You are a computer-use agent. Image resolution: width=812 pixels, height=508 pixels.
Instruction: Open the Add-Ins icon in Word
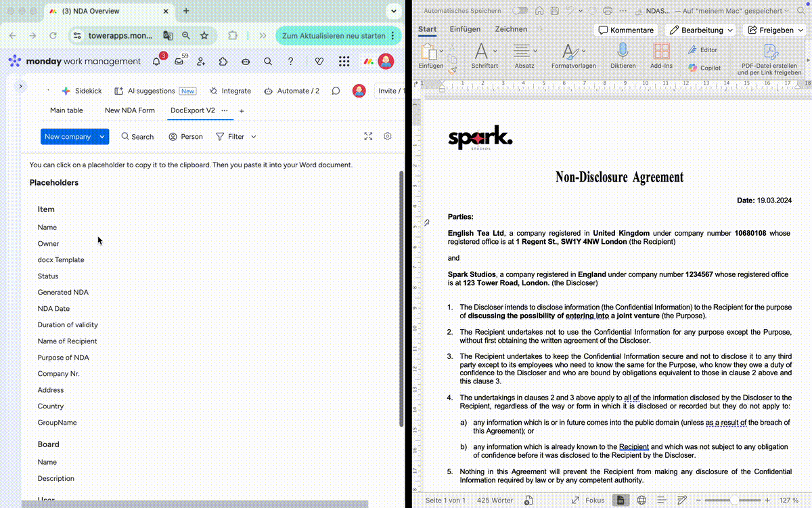[x=661, y=52]
